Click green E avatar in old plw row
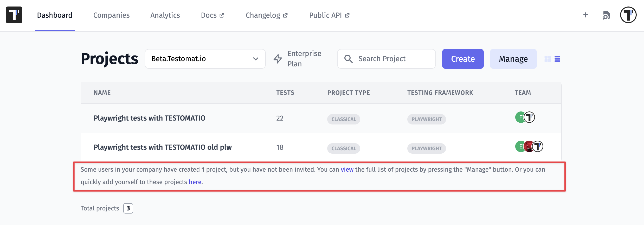 (519, 146)
